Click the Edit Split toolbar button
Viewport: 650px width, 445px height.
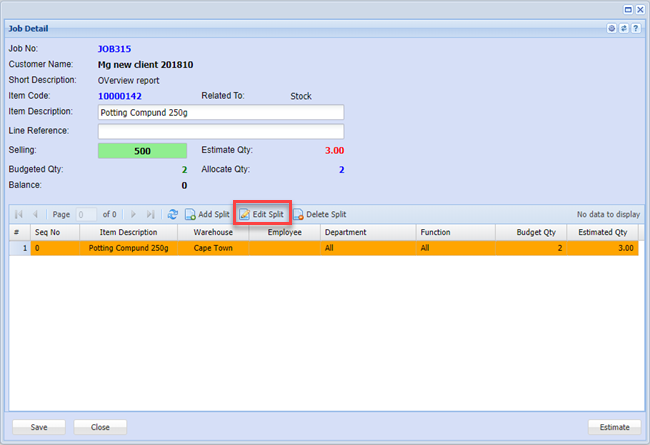pos(262,214)
